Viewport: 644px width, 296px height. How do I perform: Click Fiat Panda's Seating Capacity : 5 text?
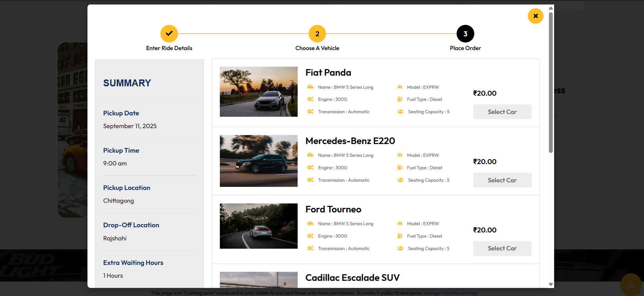coord(429,112)
